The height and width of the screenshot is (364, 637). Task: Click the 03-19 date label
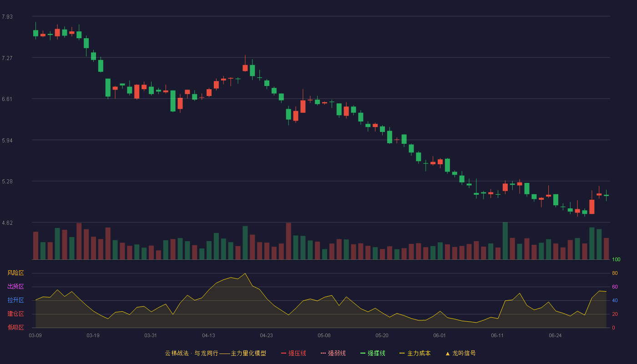click(x=93, y=335)
